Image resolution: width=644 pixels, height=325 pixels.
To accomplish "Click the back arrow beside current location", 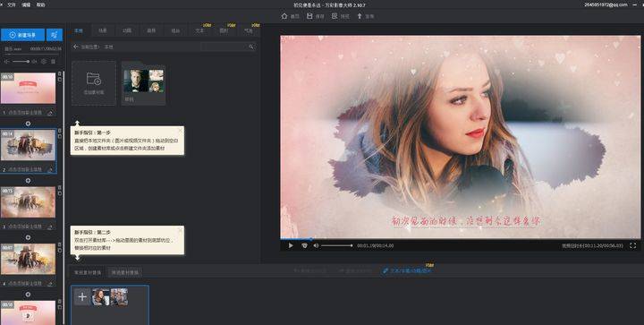I will [x=75, y=47].
